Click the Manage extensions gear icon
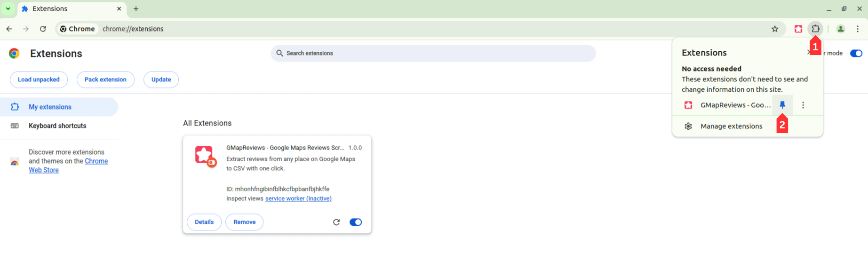The width and height of the screenshot is (868, 253). pyautogui.click(x=688, y=126)
